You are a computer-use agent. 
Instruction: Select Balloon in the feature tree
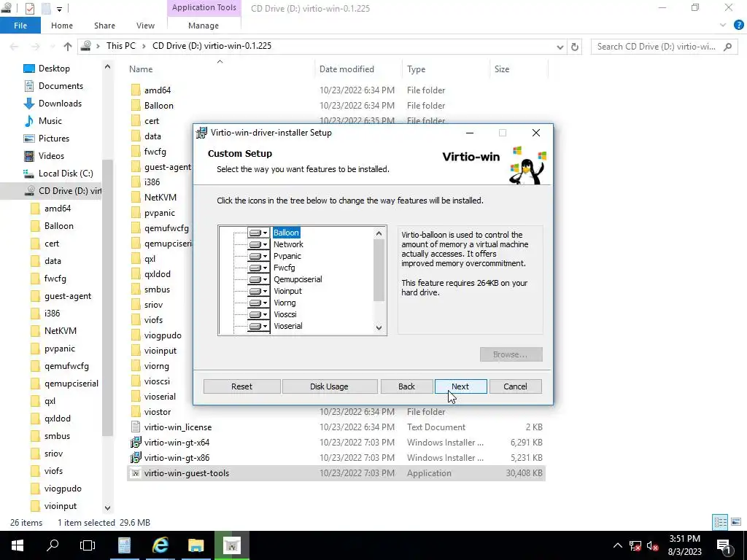tap(286, 233)
